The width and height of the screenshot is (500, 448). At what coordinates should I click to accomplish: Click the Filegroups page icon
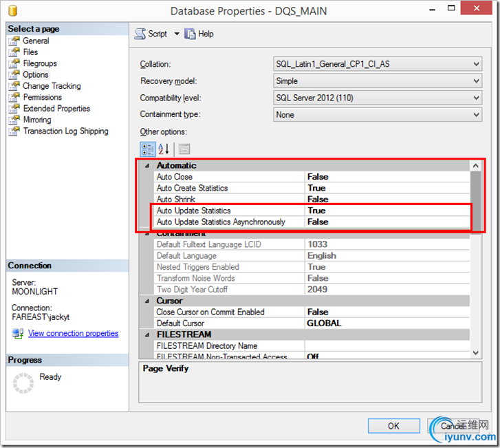click(x=14, y=63)
